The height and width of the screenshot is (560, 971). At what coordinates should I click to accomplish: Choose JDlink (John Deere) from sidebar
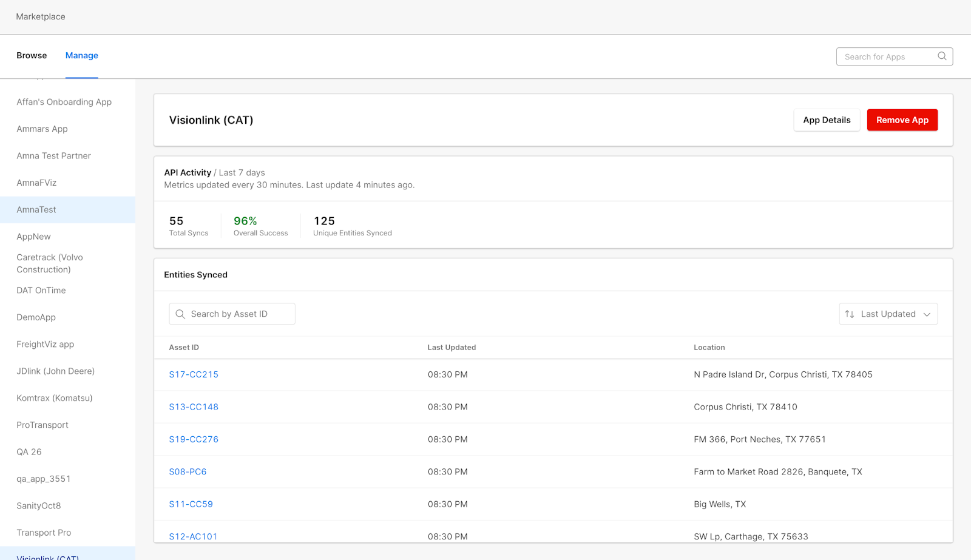pyautogui.click(x=55, y=371)
